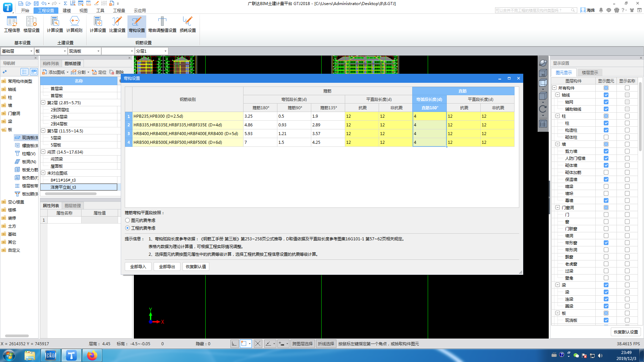The height and width of the screenshot is (362, 644).
Task: Open 工程信息 settings icon
Action: pyautogui.click(x=12, y=24)
